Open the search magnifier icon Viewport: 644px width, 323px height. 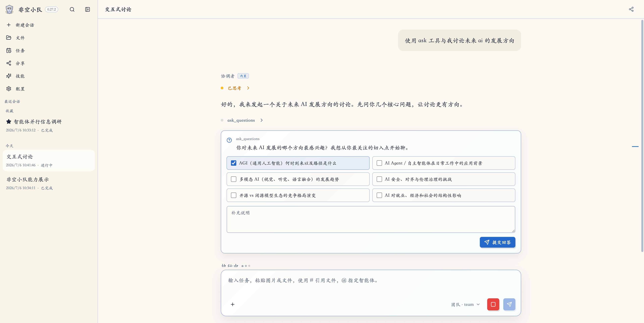coord(72,10)
